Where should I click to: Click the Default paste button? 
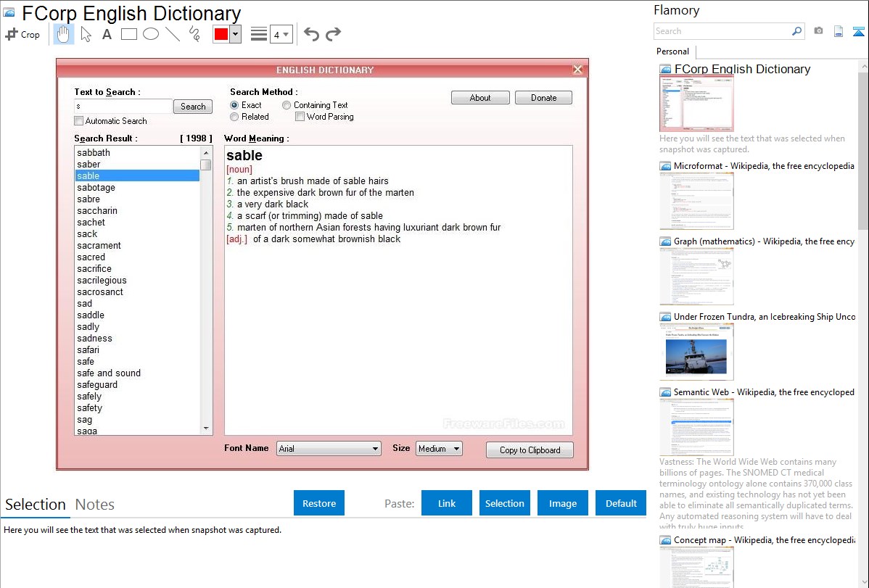click(621, 503)
